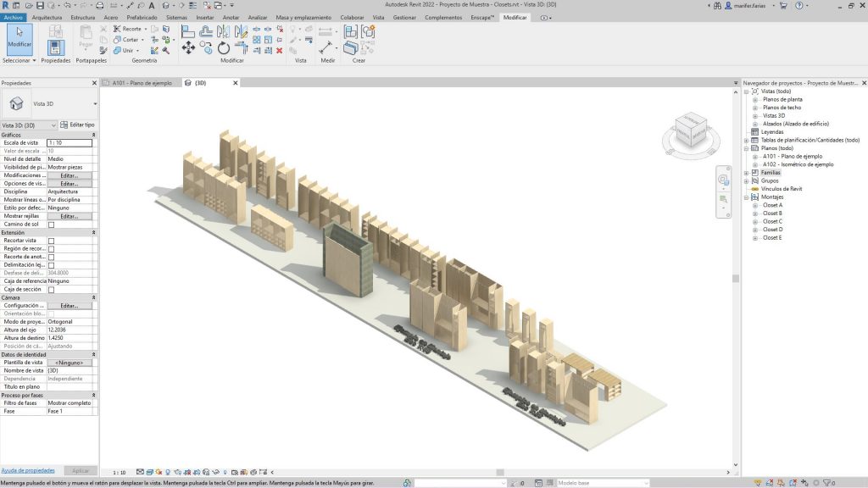
Task: Expand Planos de planta in project browser
Action: [x=755, y=101]
